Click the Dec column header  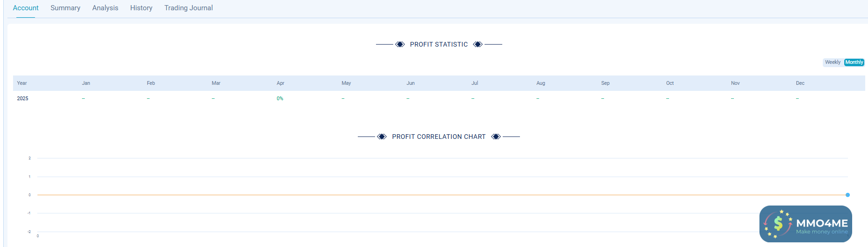800,83
